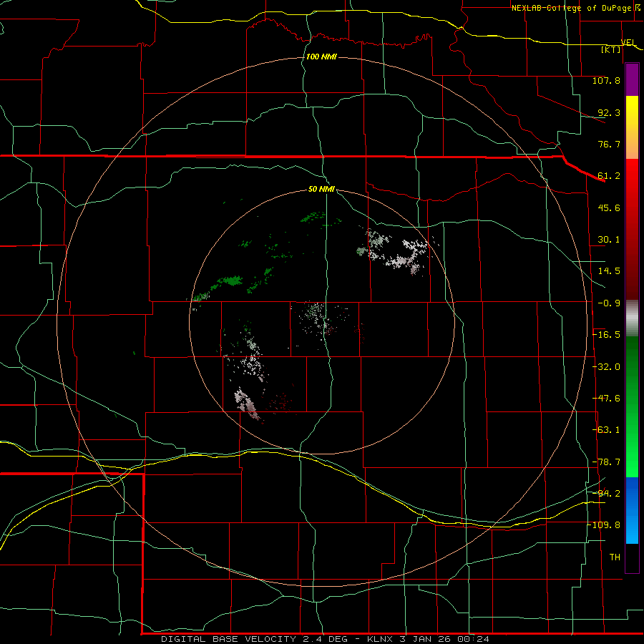Screen dimensions: 644x644
Task: Click the bright green segment of the color bar
Action: (632, 406)
